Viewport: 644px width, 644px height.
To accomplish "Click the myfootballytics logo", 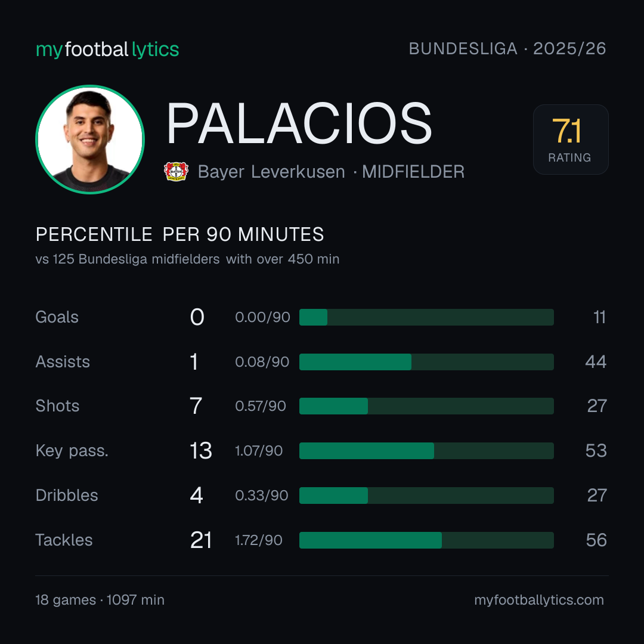I will (x=107, y=49).
